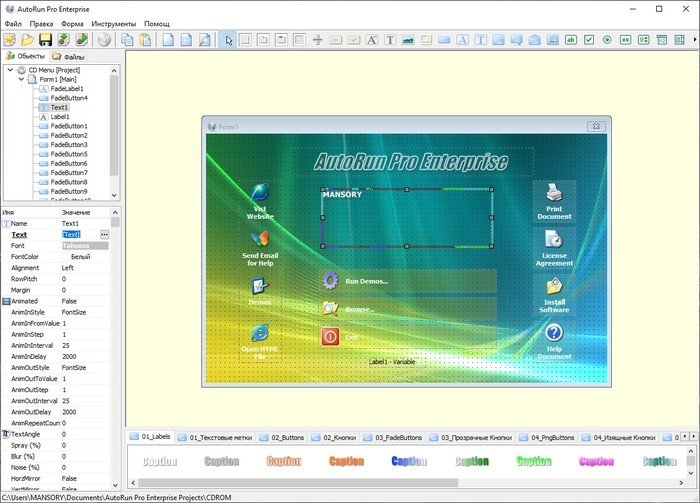Collapse the CD Menu [Project] tree node
The height and width of the screenshot is (503, 700).
pyautogui.click(x=10, y=70)
